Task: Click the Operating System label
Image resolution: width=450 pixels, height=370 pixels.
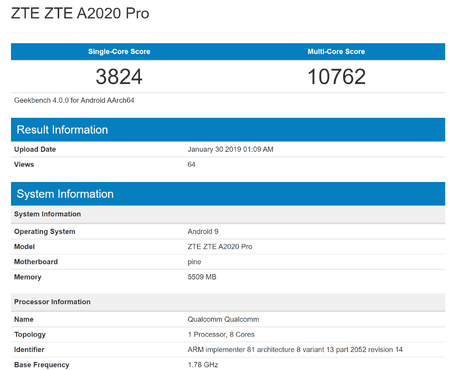Action: point(45,232)
